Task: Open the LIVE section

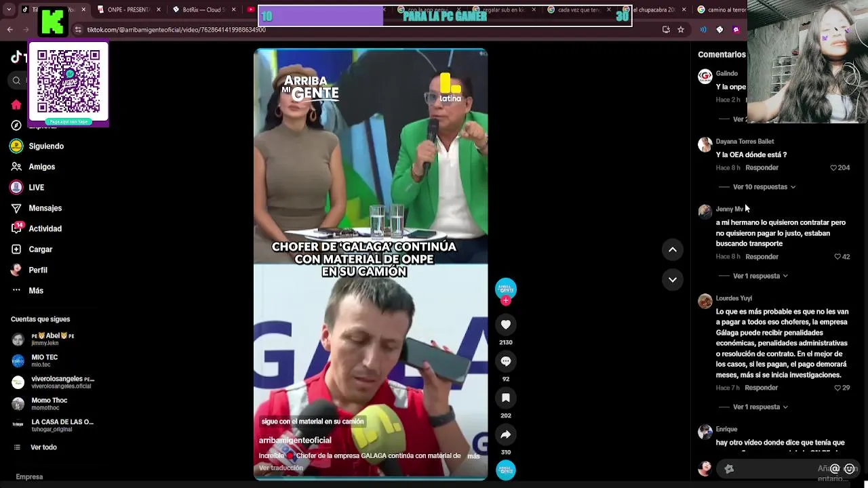Action: (27, 187)
